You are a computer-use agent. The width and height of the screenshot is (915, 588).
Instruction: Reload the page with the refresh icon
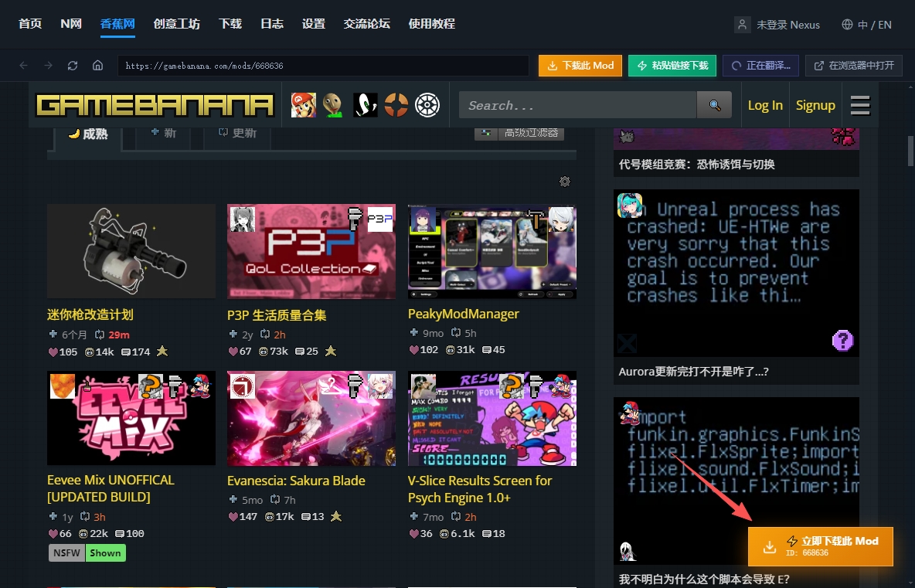coord(73,66)
